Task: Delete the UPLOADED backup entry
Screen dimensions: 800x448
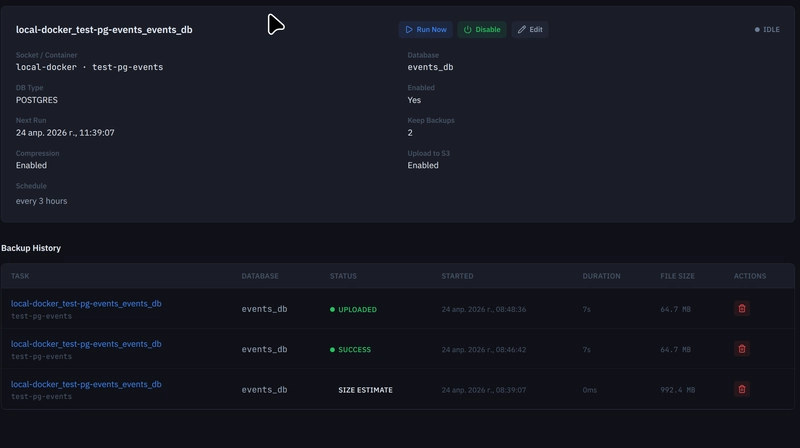Action: tap(742, 309)
